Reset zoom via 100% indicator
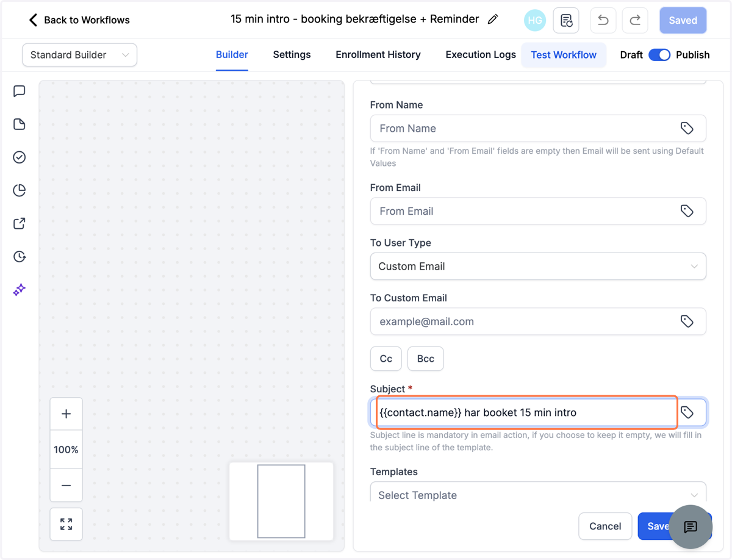This screenshot has height=560, width=732. coord(66,450)
